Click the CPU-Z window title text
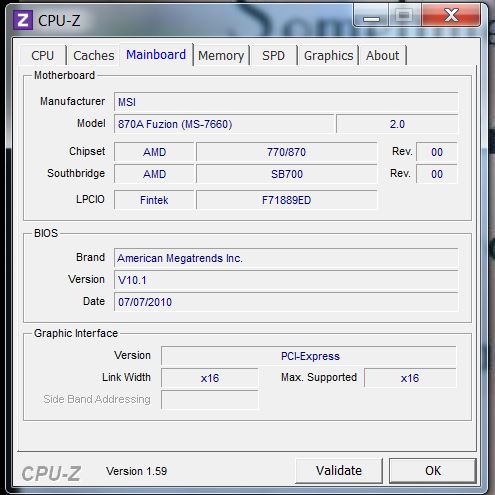This screenshot has height=495, width=495. pyautogui.click(x=59, y=21)
